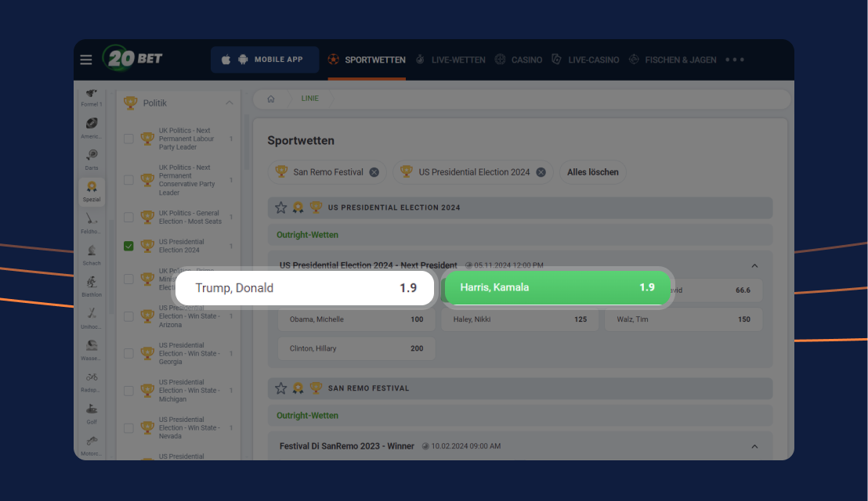Click the Politik list scrollbar
868x501 pixels.
247,142
